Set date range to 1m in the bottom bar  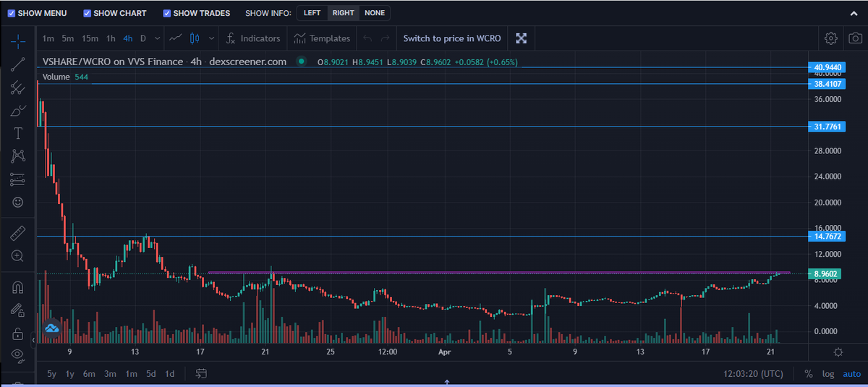click(x=131, y=374)
